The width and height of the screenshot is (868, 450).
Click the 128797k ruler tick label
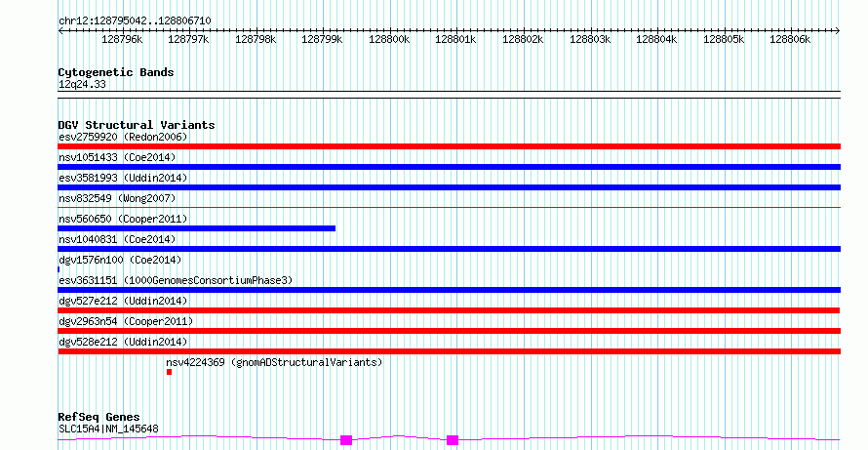(x=188, y=40)
